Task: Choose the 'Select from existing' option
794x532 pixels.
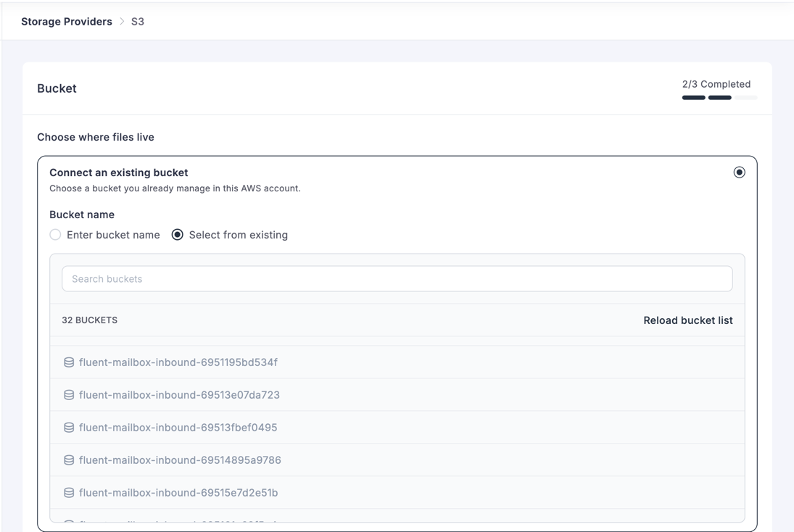Action: (x=175, y=234)
